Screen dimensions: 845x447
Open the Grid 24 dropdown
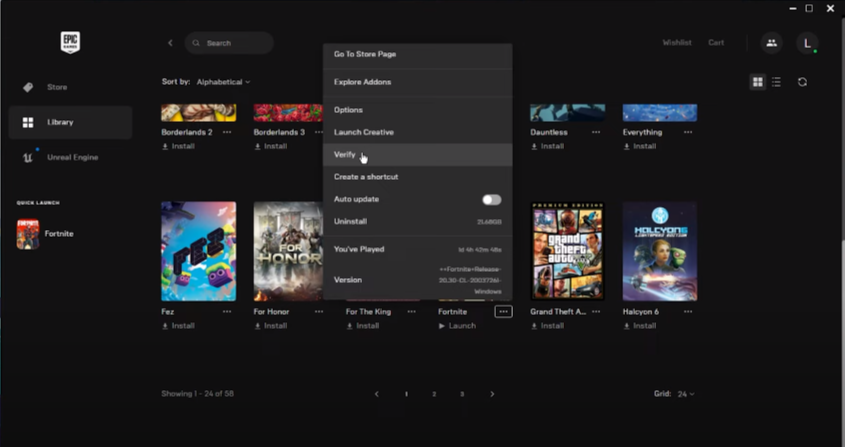click(685, 394)
